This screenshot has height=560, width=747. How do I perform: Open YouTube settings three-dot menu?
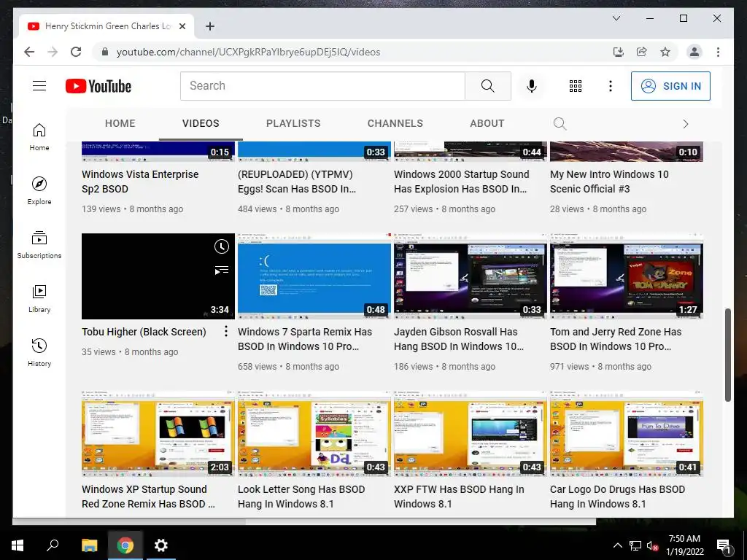coord(611,86)
